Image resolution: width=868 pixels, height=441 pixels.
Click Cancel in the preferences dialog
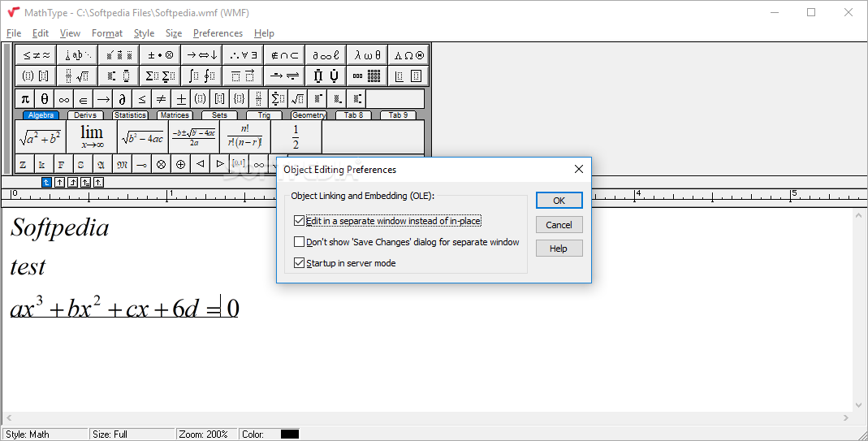point(559,224)
